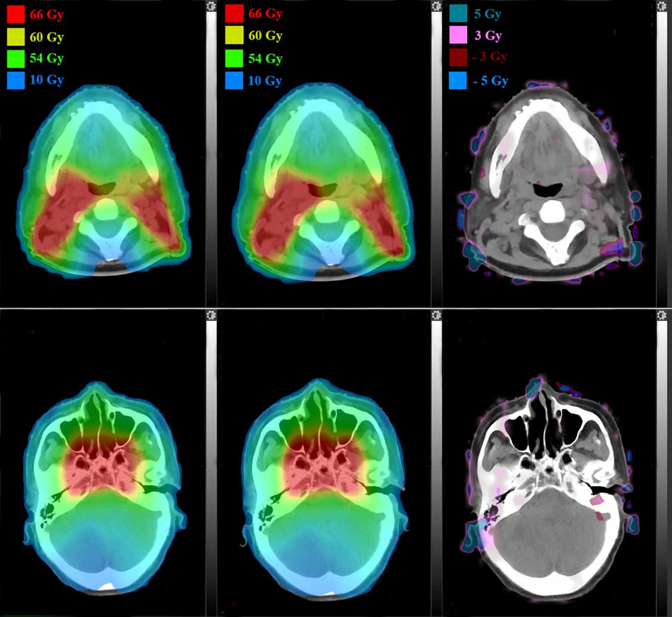672x617 pixels.
Task: Click '60 Gy' label in top-middle legend
Action: pyautogui.click(x=265, y=36)
